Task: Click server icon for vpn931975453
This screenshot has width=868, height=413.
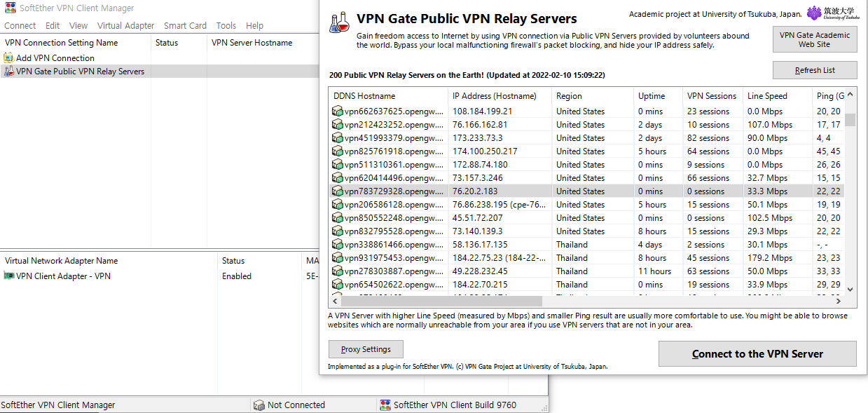Action: pyautogui.click(x=338, y=258)
